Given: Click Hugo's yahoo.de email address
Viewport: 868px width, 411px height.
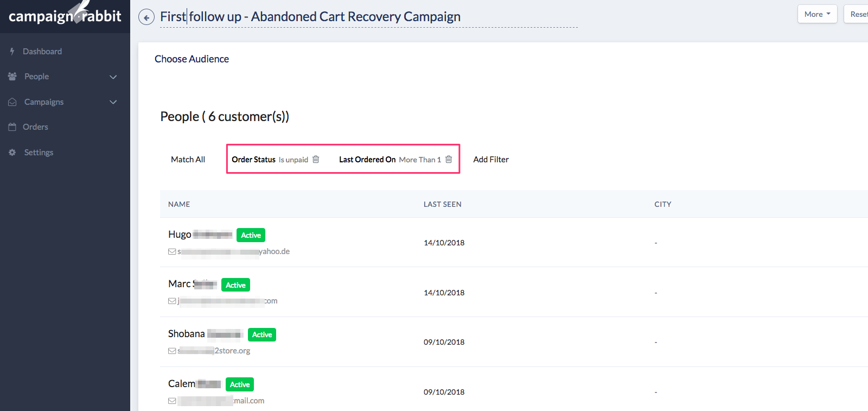Looking at the screenshot, I should 233,251.
